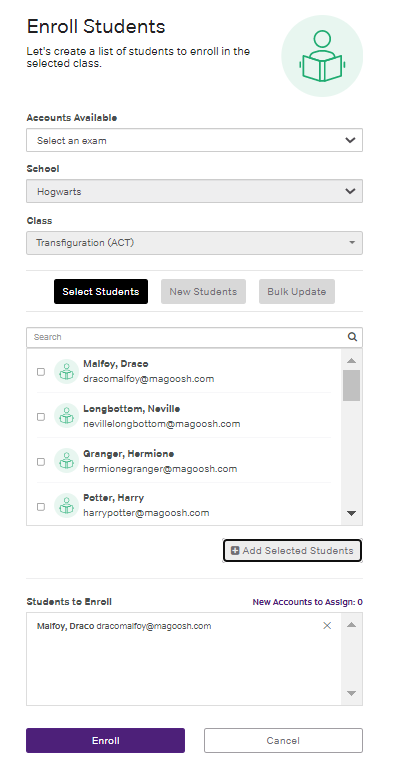Screen dimensions: 404x762
Task: Remove Draco Malfoy from Students to Enroll
Action: pyautogui.click(x=327, y=625)
